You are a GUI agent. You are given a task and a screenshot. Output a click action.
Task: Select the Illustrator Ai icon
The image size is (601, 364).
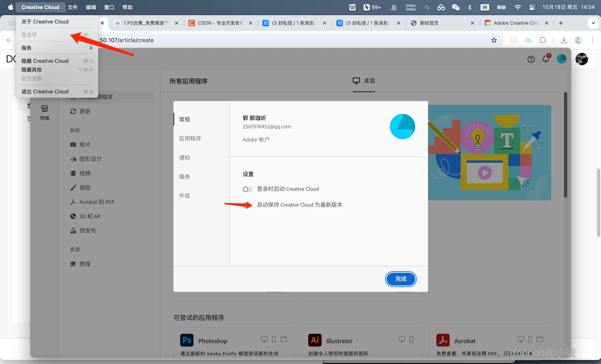pos(315,340)
